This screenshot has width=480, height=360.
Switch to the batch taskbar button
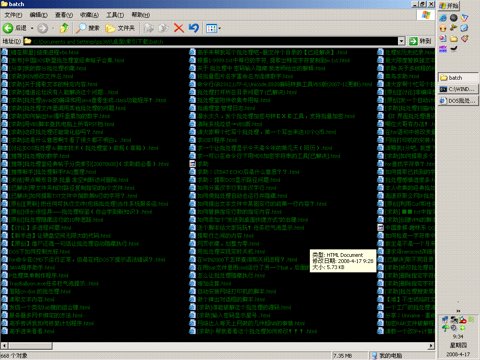click(458, 78)
